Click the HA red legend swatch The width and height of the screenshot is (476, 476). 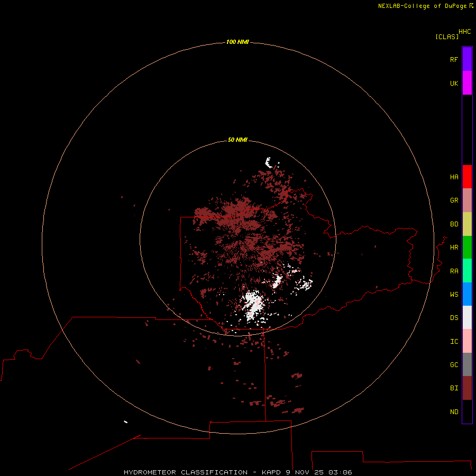tap(467, 177)
